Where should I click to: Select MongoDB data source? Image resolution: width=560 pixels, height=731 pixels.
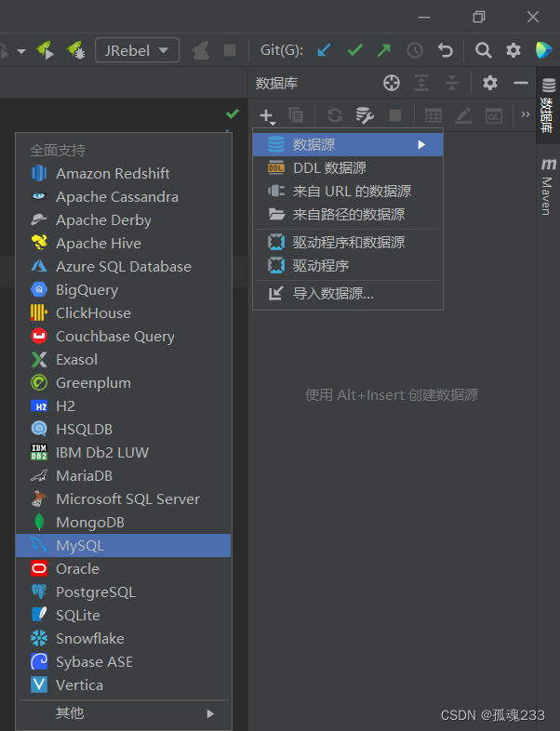[x=123, y=523]
